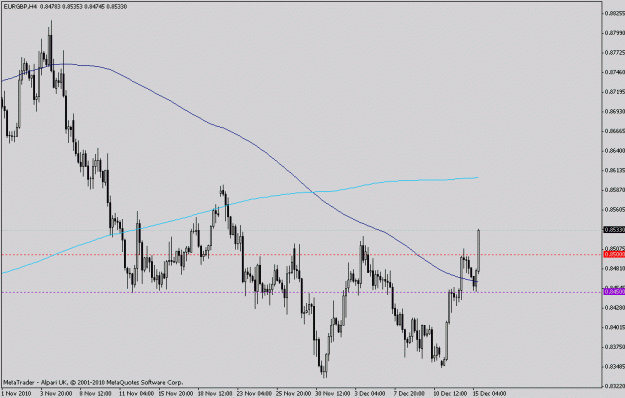
Task: Click the 0.86930 price axis label
Action: pyautogui.click(x=615, y=111)
